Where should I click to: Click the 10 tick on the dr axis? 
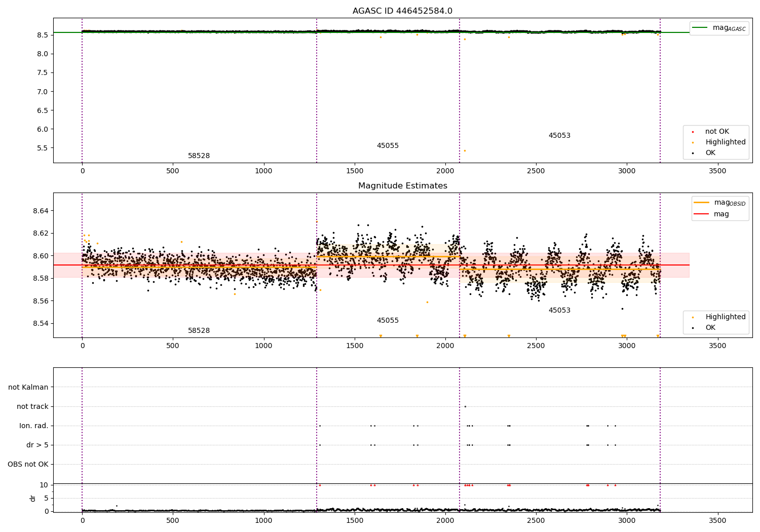click(44, 485)
